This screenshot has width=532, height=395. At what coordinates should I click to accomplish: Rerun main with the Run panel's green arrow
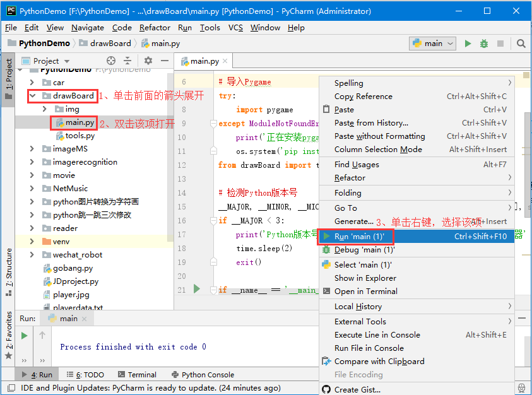(x=25, y=336)
